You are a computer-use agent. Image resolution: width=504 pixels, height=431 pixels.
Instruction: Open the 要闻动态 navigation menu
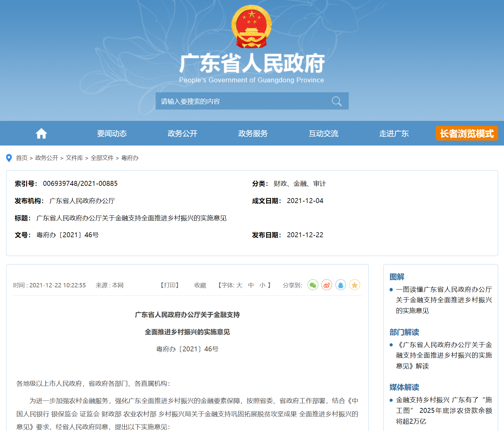coord(112,134)
